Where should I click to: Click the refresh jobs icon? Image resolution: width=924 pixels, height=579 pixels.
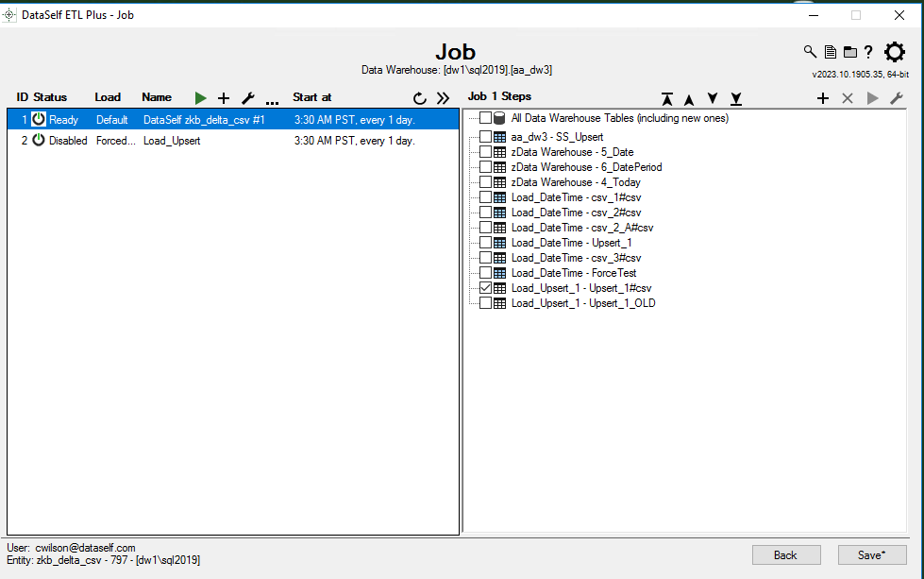pos(419,97)
